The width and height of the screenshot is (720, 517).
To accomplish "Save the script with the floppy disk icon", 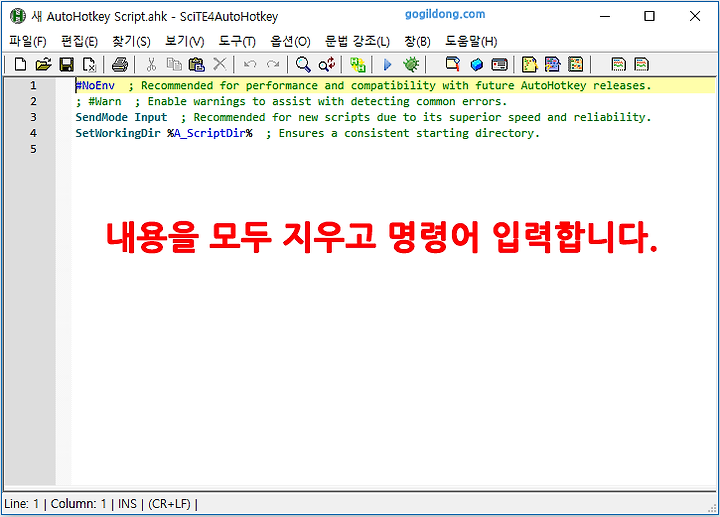I will (x=67, y=64).
